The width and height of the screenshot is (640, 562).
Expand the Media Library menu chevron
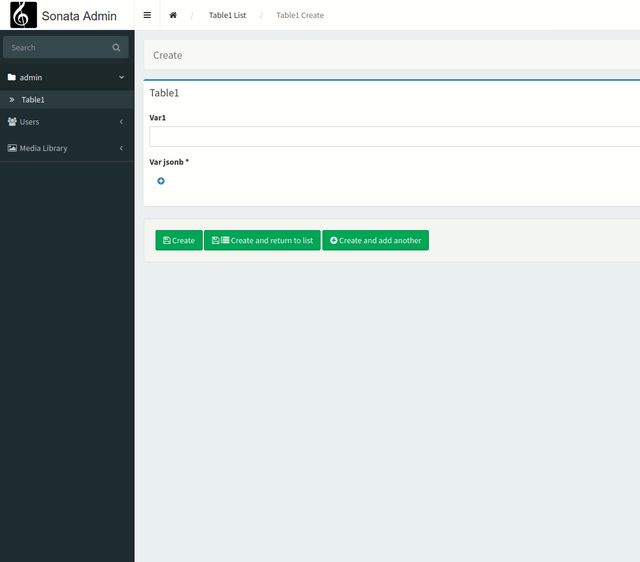point(121,148)
